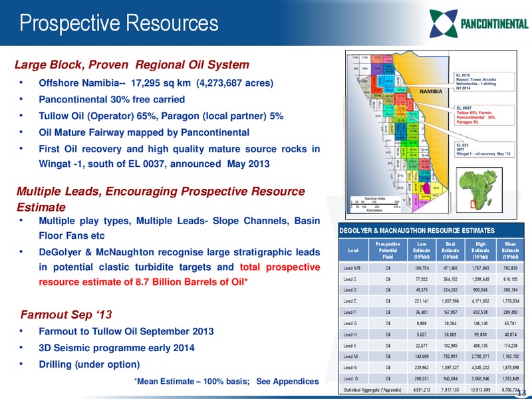
Task: Click bullet '3D Seismic programme early 2014'
Action: click(x=117, y=348)
